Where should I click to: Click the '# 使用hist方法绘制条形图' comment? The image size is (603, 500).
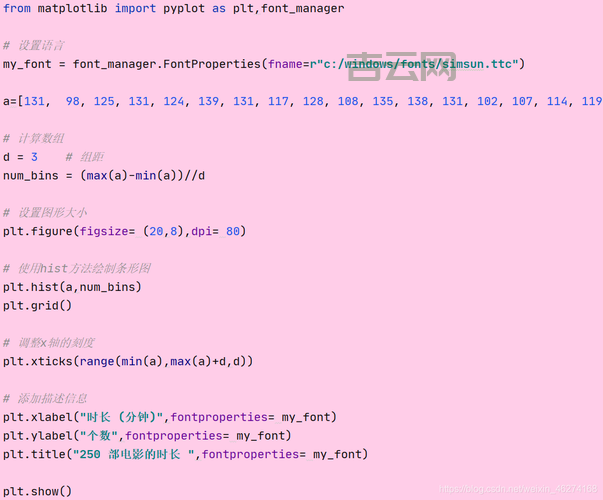point(76,269)
